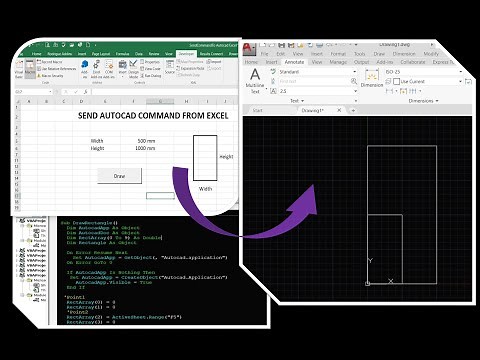
Task: Click Expansion Packs in XML group
Action: (x=191, y=68)
